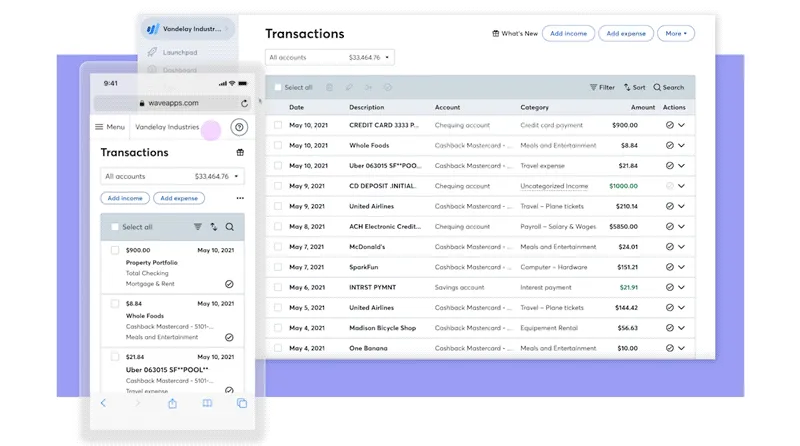This screenshot has width=800, height=446.
Task: Click the mobile help question mark icon
Action: 238,127
